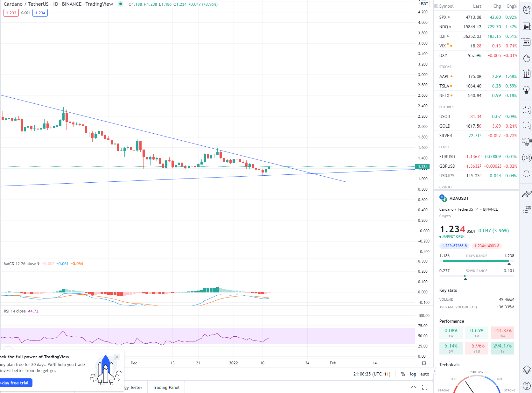
Task: Toggle log scale mode
Action: pyautogui.click(x=413, y=374)
